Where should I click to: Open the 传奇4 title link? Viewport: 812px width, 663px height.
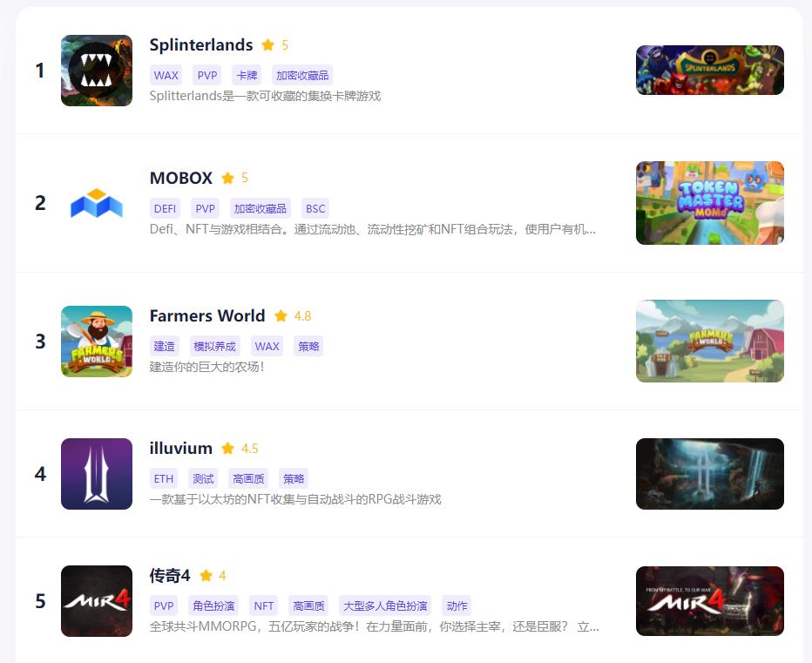coord(170,576)
